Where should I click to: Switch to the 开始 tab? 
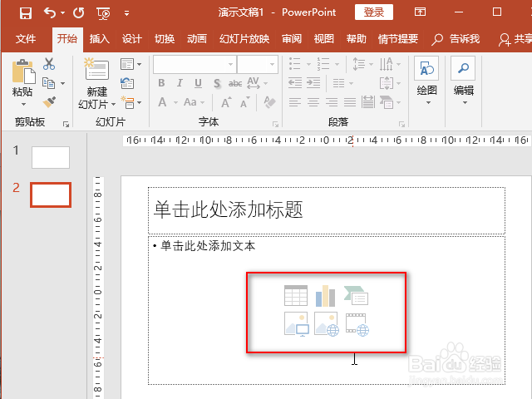pyautogui.click(x=67, y=39)
